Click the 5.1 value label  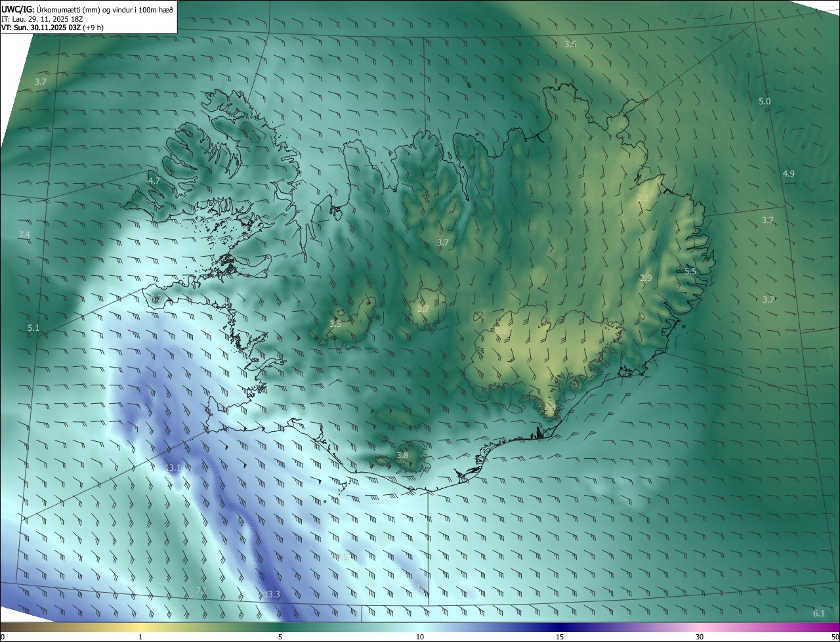pyautogui.click(x=33, y=328)
